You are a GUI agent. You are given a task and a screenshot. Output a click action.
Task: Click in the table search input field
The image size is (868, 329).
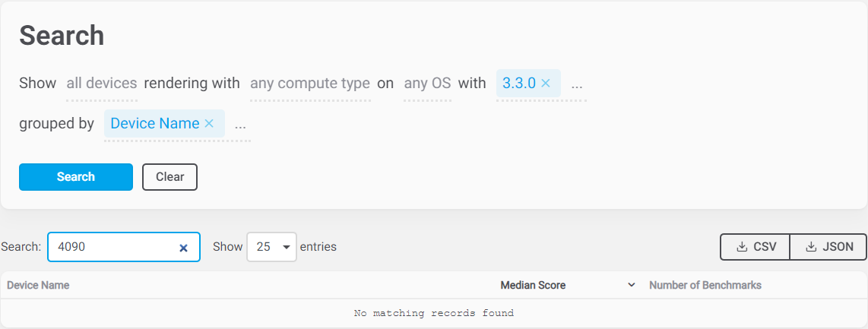(x=114, y=247)
